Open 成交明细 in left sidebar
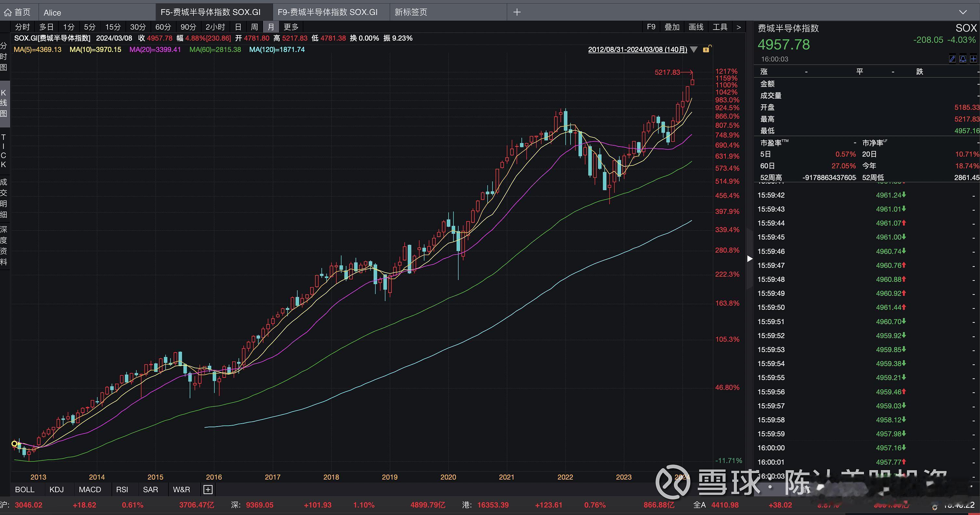The width and height of the screenshot is (980, 515). point(4,198)
